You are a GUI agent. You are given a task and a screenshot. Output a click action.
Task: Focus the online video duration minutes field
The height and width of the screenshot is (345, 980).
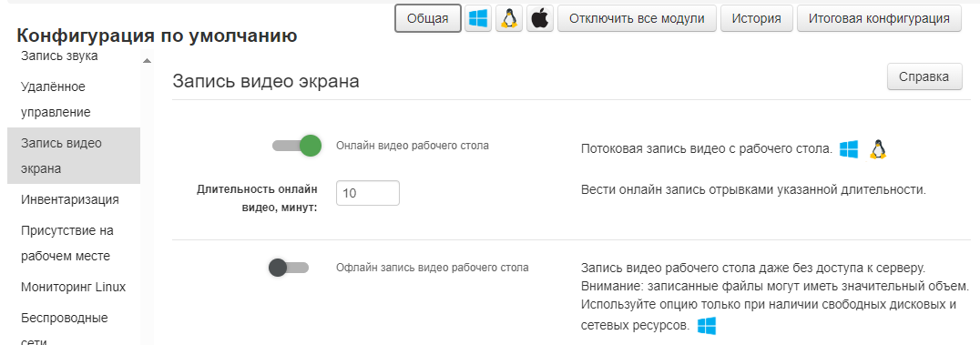click(x=368, y=193)
